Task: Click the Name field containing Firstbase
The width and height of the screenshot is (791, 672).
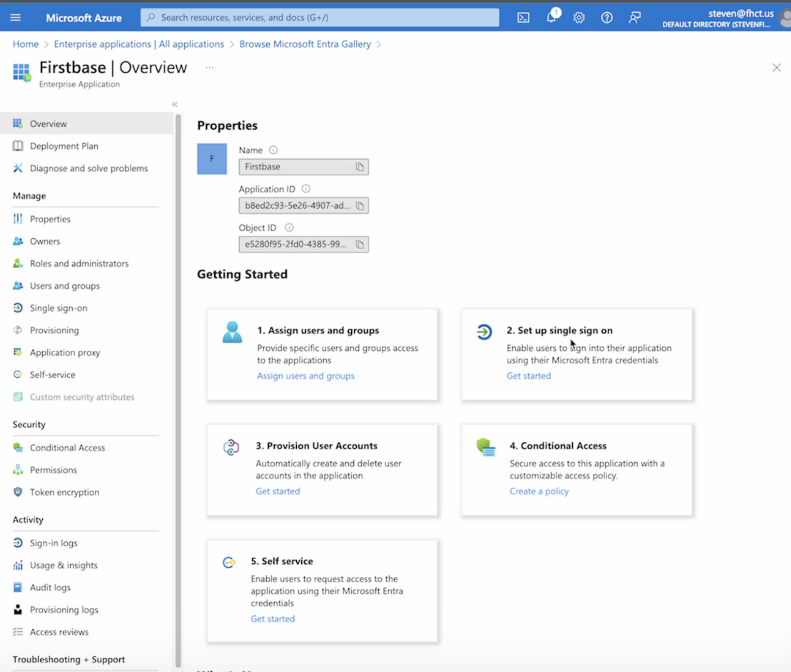Action: click(x=304, y=167)
